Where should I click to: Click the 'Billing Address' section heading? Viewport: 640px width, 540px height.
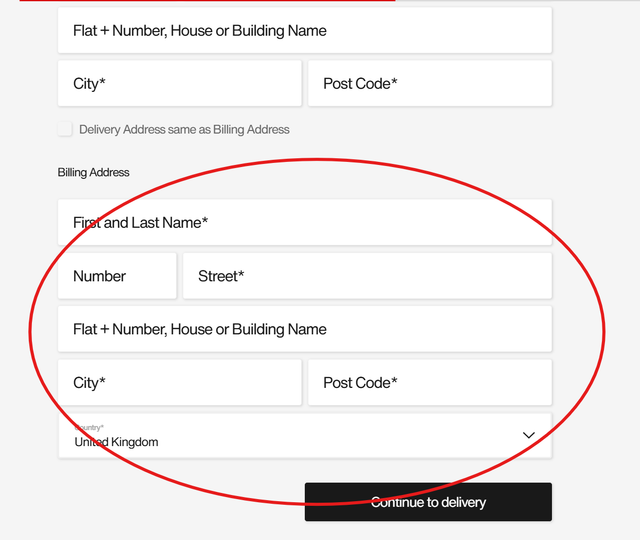click(94, 172)
